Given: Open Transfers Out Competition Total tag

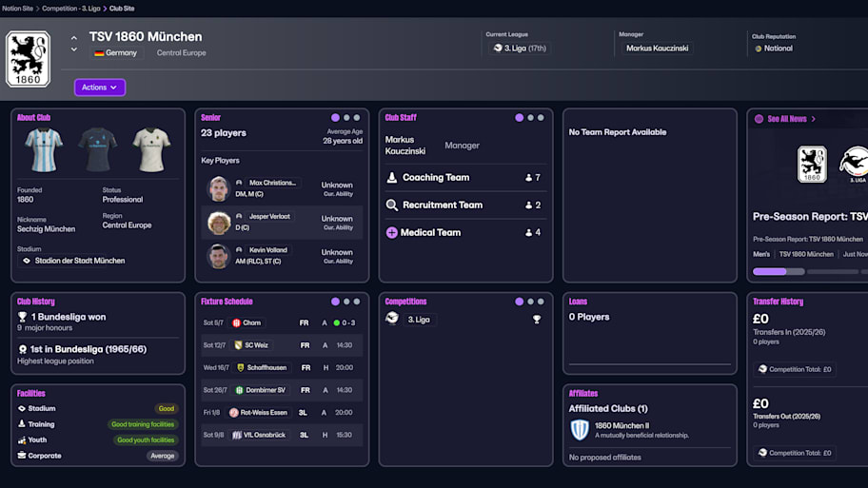Looking at the screenshot, I should pos(795,453).
